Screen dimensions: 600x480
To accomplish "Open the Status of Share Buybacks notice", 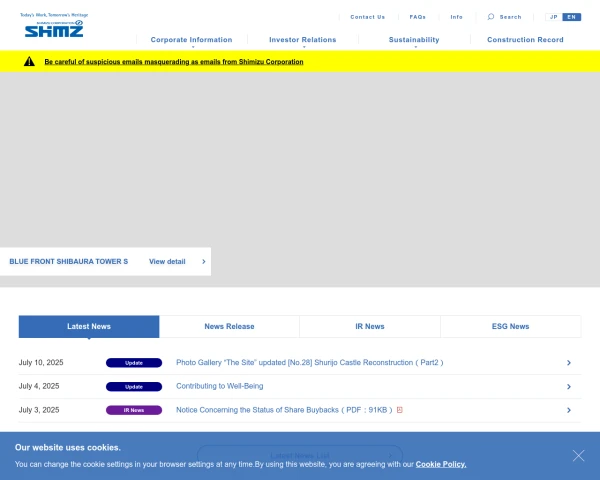I will pyautogui.click(x=284, y=410).
